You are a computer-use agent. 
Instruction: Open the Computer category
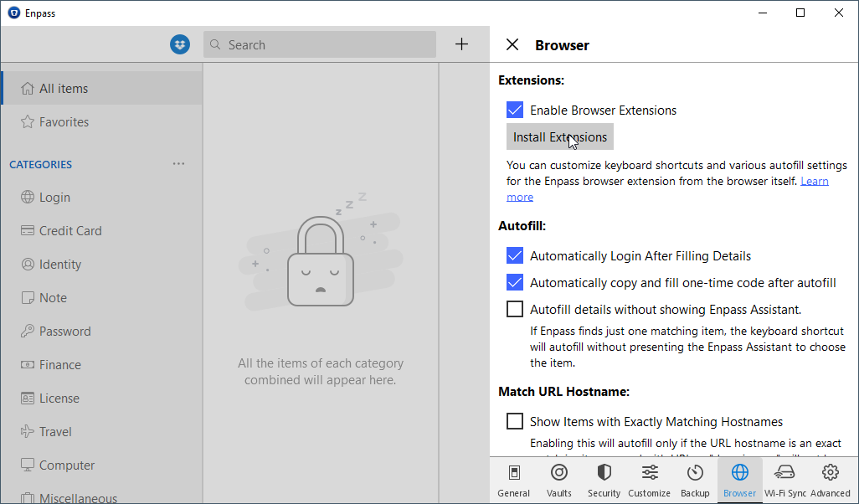click(102, 465)
